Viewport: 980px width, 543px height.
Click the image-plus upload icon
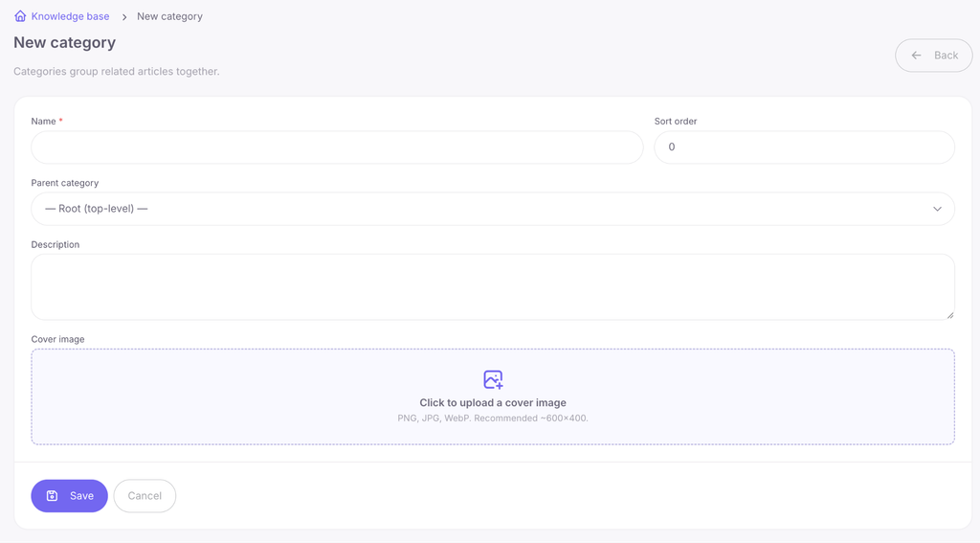coord(493,380)
